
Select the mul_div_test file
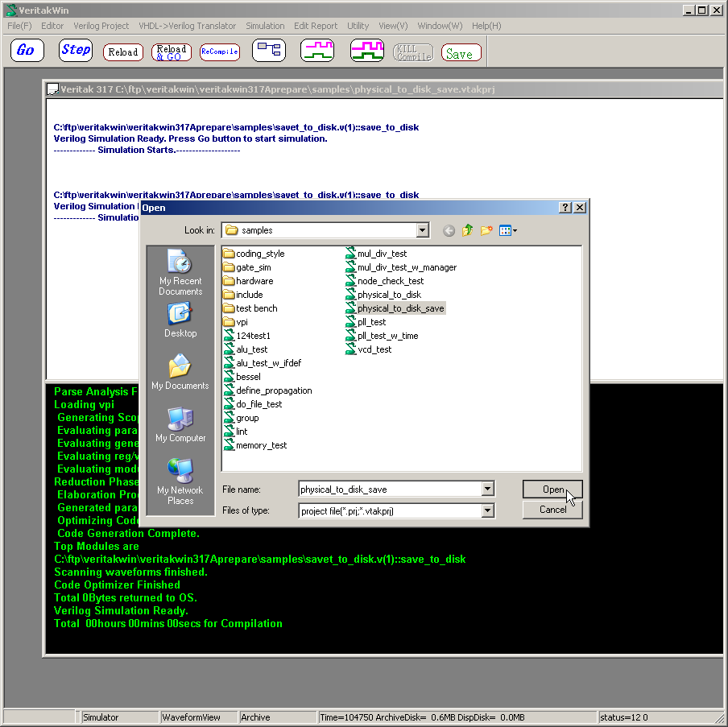376,254
